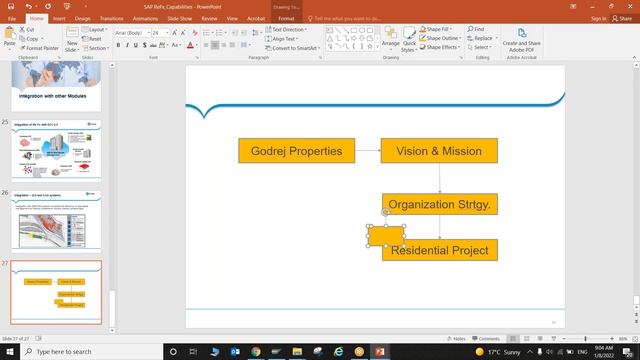Open the Text Direction dropdown
This screenshot has width=640, height=360.
point(286,29)
